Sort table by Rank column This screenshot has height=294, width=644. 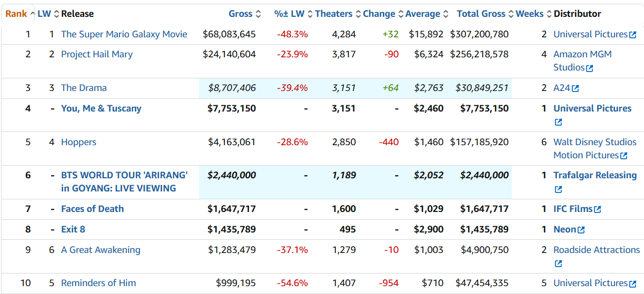[16, 14]
